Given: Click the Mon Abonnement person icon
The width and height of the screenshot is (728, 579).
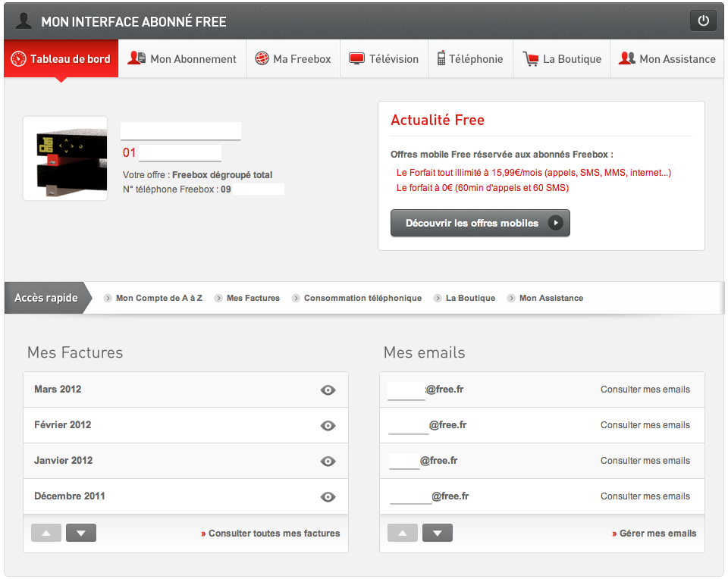Looking at the screenshot, I should pos(136,58).
